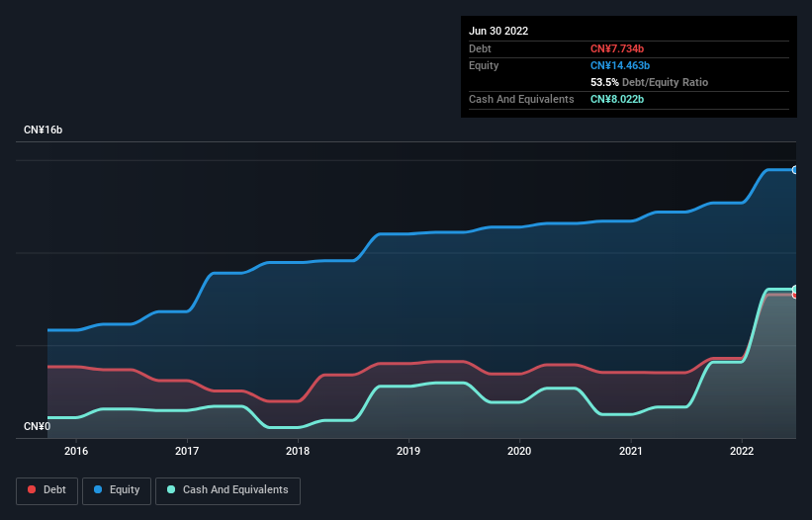Image resolution: width=812 pixels, height=520 pixels.
Task: Click the Jun 30 2022 tooltip date
Action: [498, 31]
